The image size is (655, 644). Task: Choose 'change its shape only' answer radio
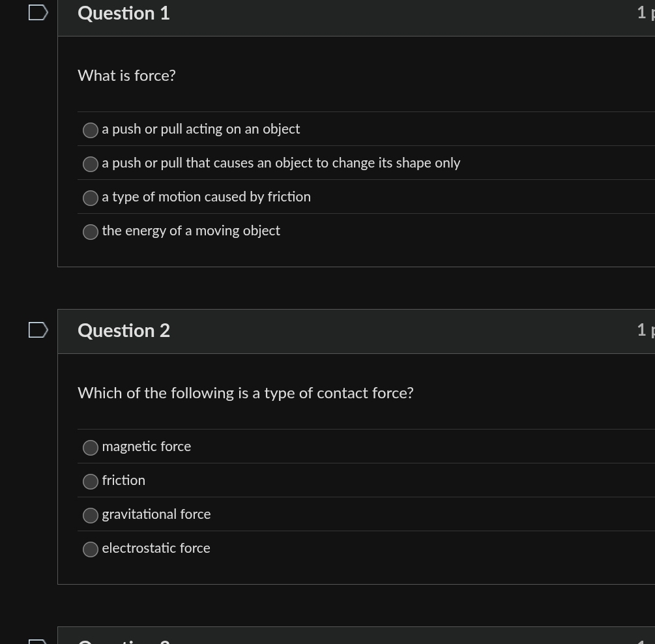tap(91, 164)
